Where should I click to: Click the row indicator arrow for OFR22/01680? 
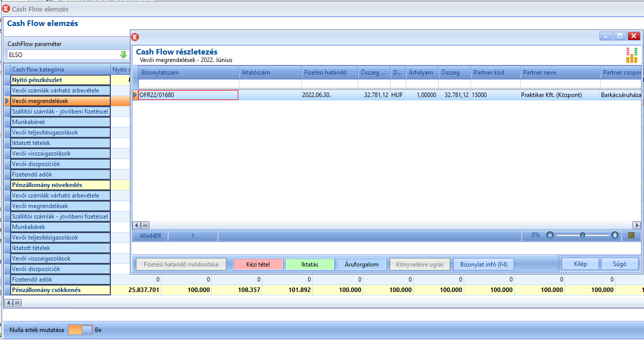(x=135, y=95)
